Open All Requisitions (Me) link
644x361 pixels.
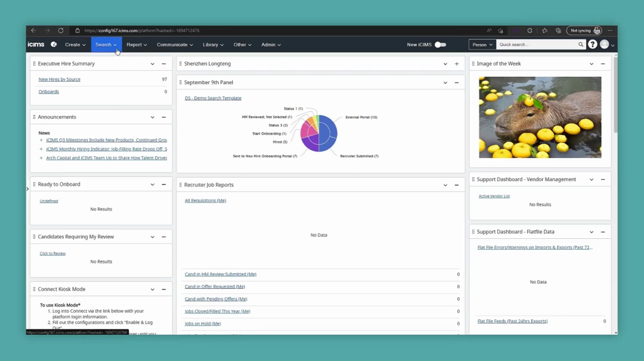[205, 201]
